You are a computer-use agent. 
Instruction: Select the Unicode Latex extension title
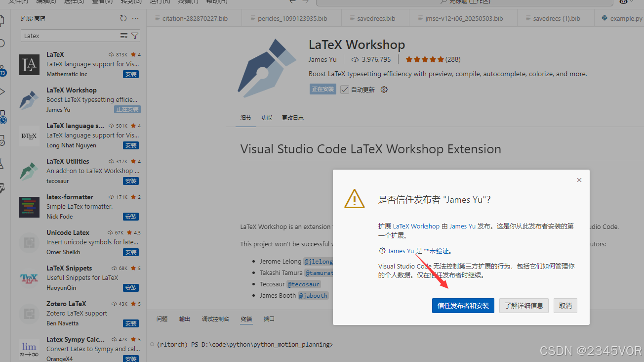point(68,232)
